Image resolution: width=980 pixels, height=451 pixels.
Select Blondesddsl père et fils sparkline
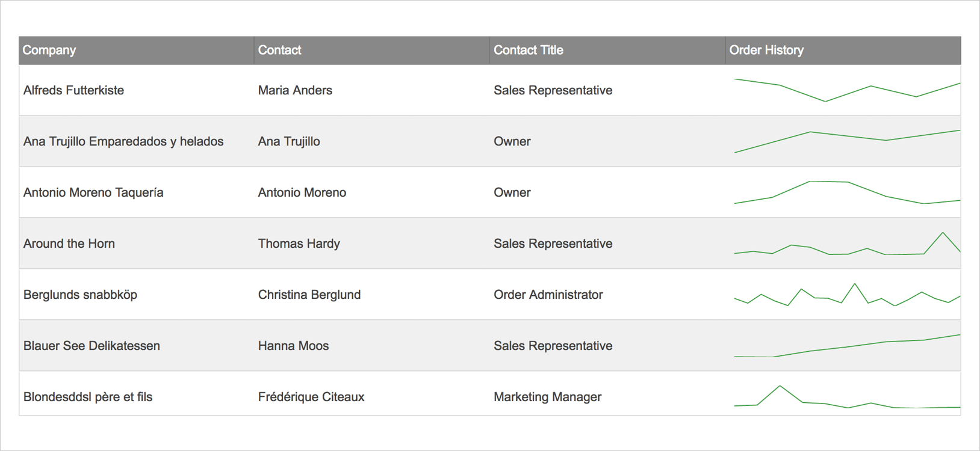pos(847,397)
